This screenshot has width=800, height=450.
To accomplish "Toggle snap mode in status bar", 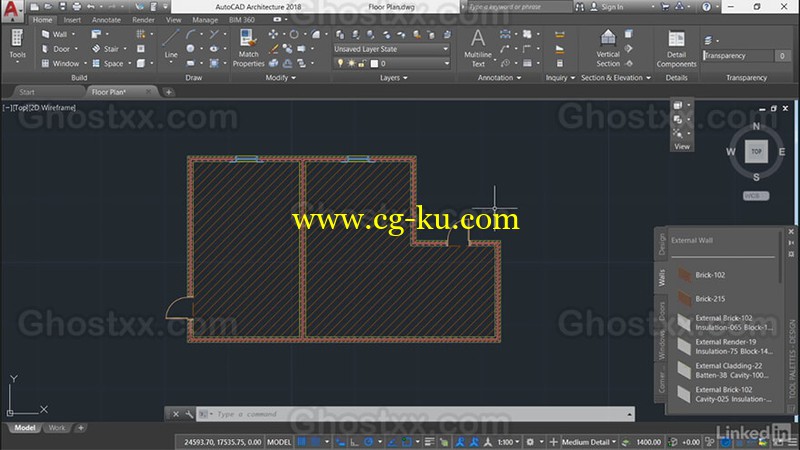I will tap(316, 442).
